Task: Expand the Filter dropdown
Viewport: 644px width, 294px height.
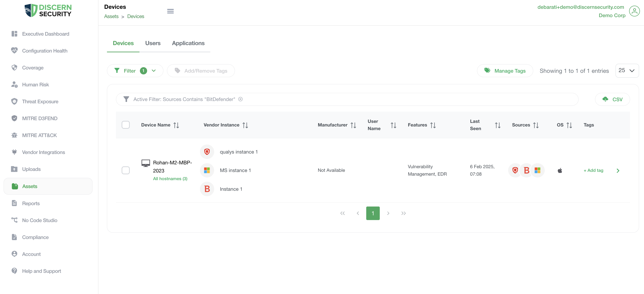Action: [135, 71]
